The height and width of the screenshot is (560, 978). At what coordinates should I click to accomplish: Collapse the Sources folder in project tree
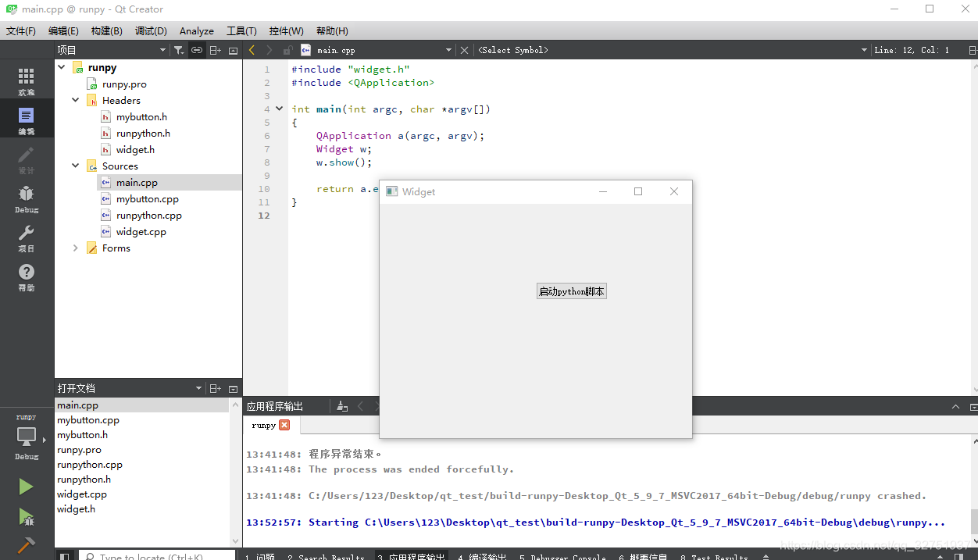75,166
